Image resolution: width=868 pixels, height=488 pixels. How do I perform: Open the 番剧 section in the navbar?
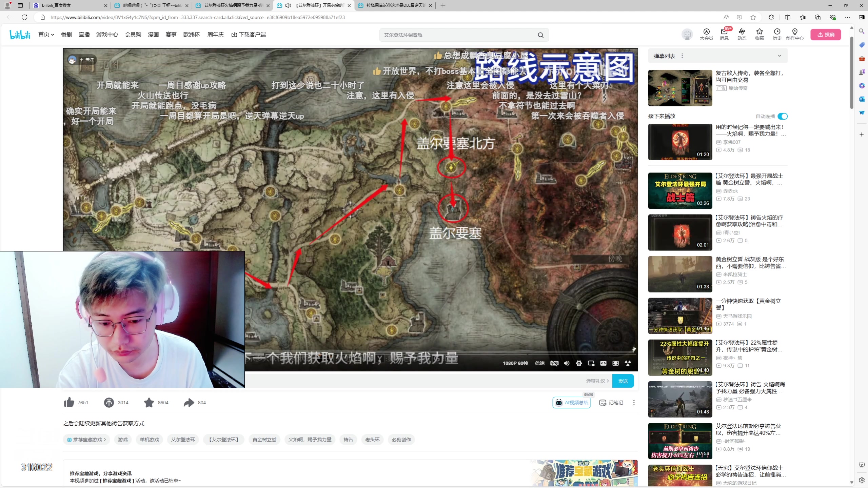pyautogui.click(x=66, y=34)
